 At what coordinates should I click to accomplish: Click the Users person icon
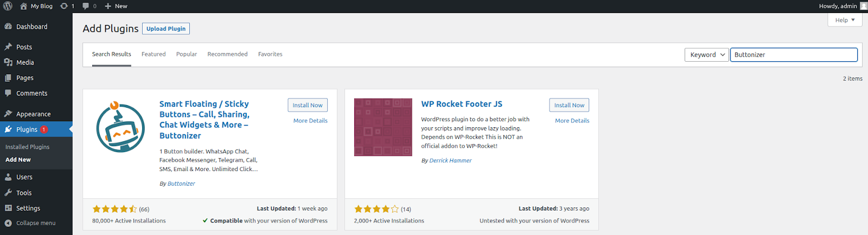click(x=8, y=177)
